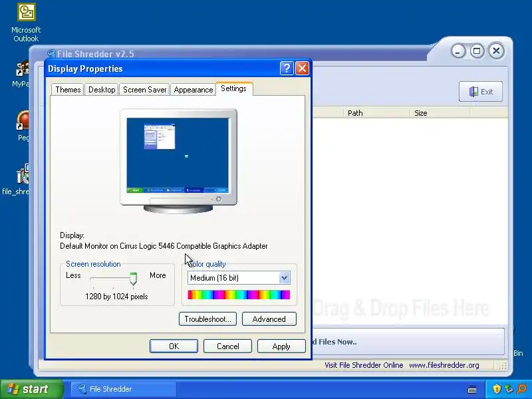Click Cancel in Display Properties

[227, 346]
